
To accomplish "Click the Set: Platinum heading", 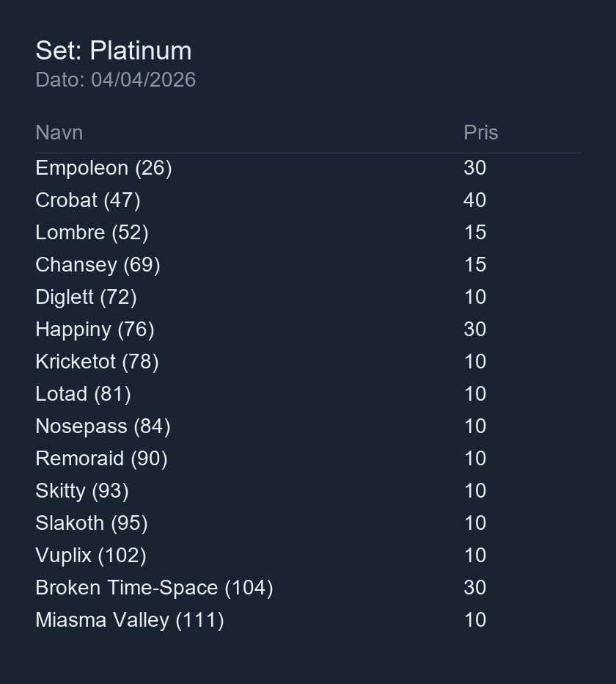I will (114, 51).
